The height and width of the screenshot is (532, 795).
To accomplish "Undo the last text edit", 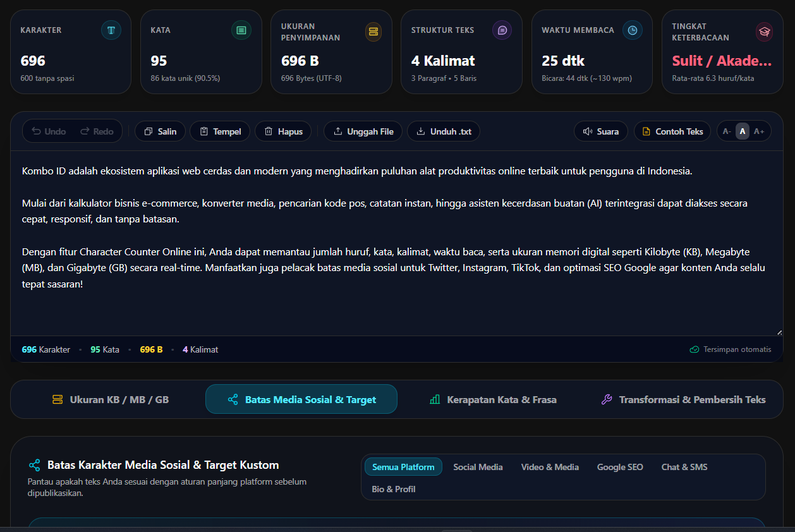I will coord(49,131).
